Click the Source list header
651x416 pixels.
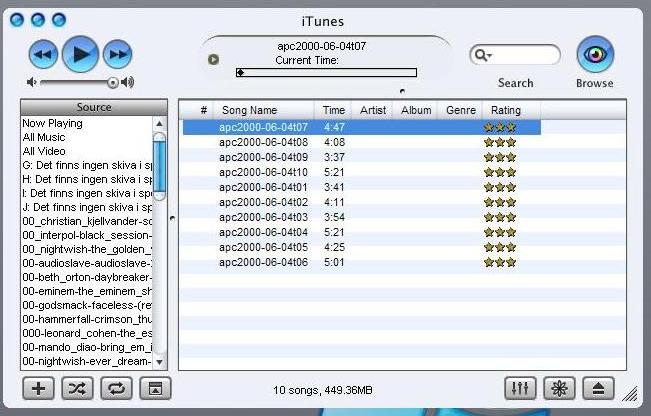tap(94, 107)
